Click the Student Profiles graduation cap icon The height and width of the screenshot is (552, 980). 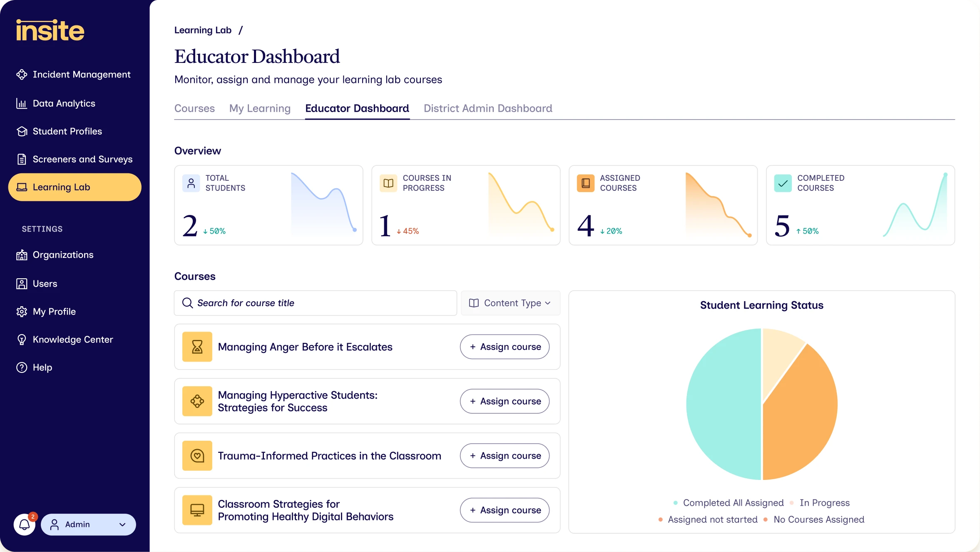[22, 131]
